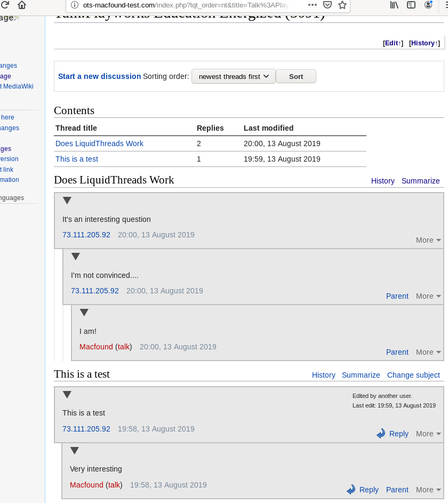Open More menu for "Very interesting" reply

click(x=428, y=490)
